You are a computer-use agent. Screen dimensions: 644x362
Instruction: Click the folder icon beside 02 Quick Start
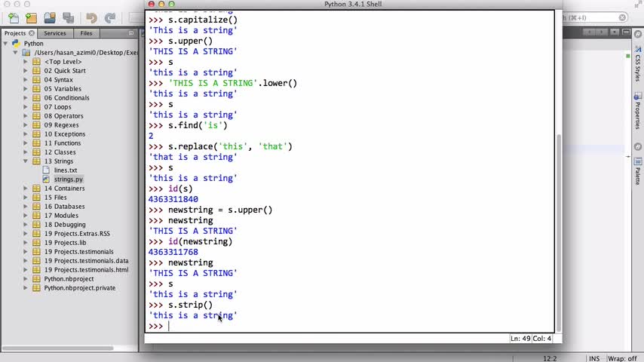coord(36,71)
